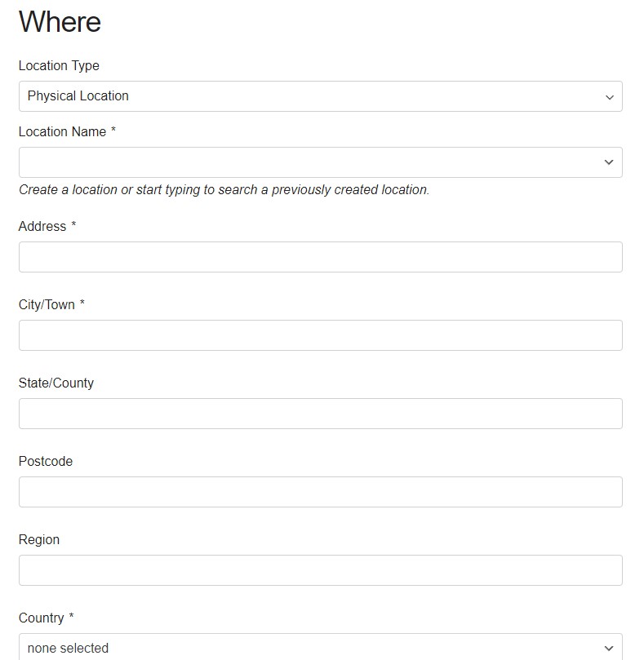Click the 'Region' field label
The width and height of the screenshot is (644, 660).
click(39, 540)
